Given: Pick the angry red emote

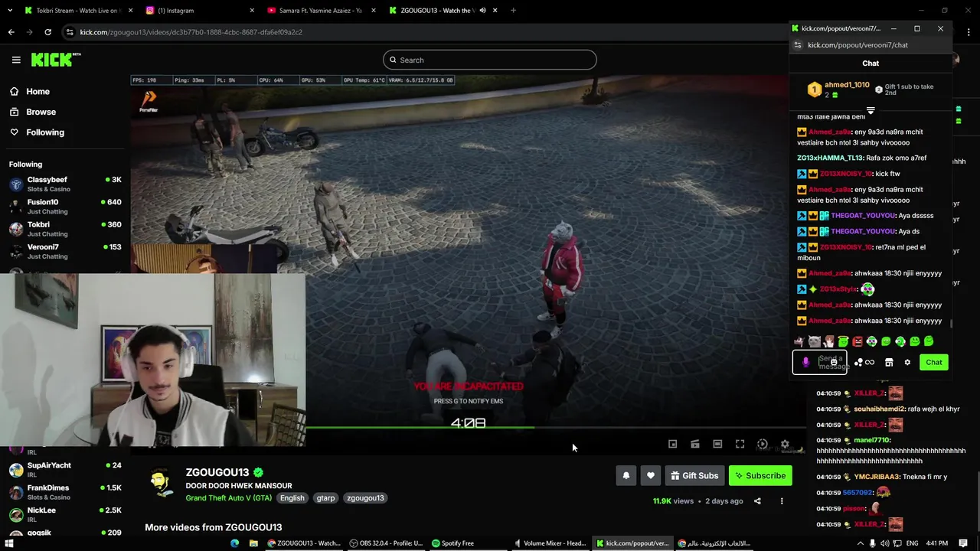Looking at the screenshot, I should tap(857, 341).
